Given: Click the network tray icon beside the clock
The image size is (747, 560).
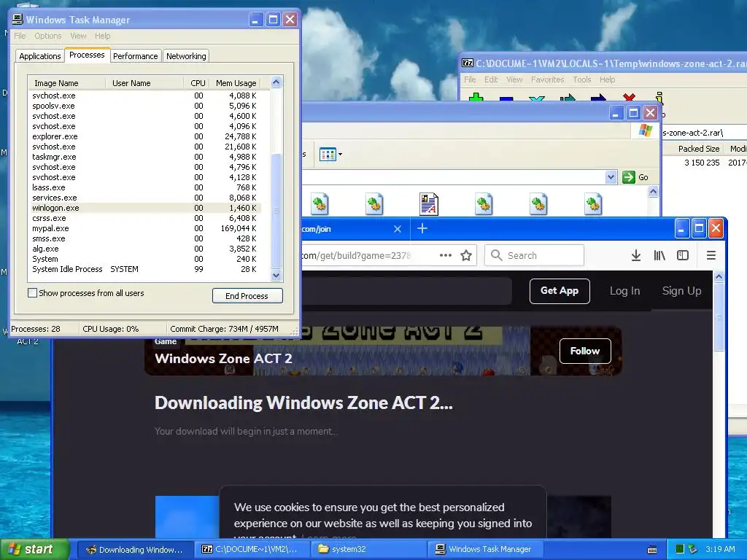Looking at the screenshot, I should click(693, 549).
